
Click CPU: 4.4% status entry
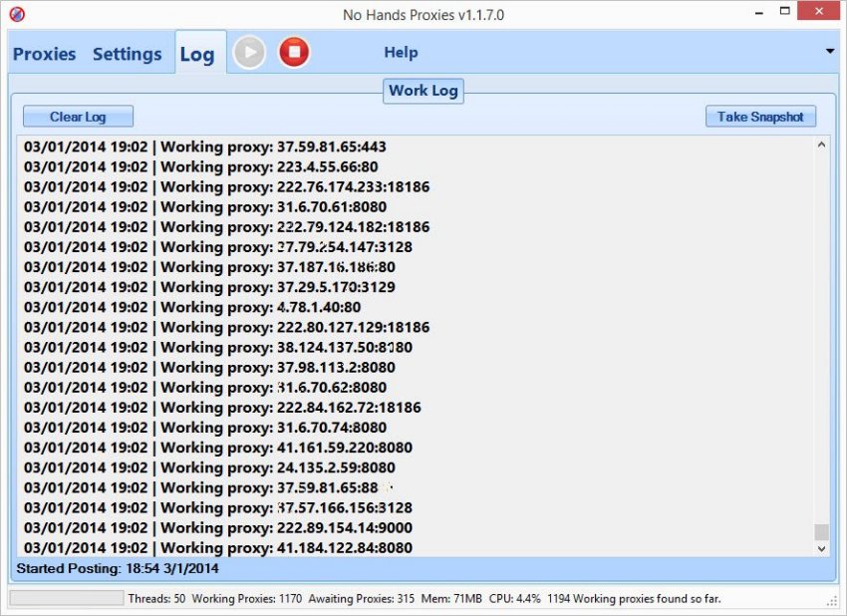pos(515,599)
